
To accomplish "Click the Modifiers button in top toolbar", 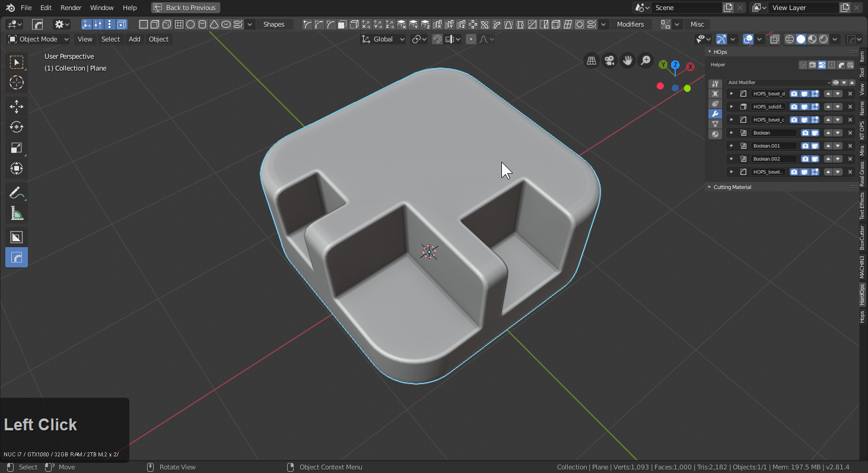I will pyautogui.click(x=630, y=24).
